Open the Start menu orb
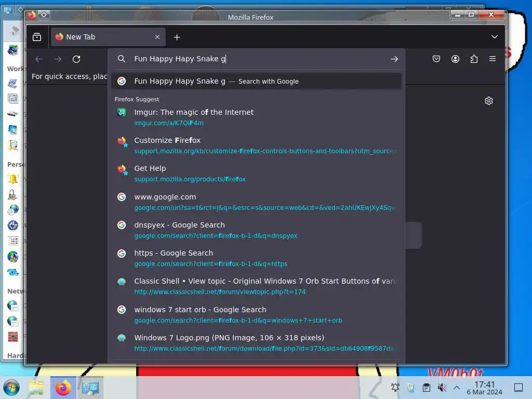532x399 pixels. (x=11, y=388)
